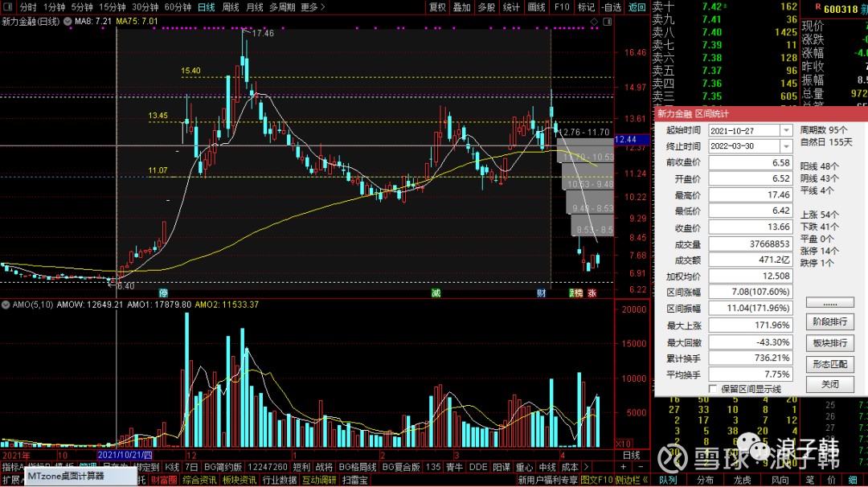Image resolution: width=868 pixels, height=487 pixels.
Task: Click the 画线 drawing tool button
Action: (x=536, y=7)
